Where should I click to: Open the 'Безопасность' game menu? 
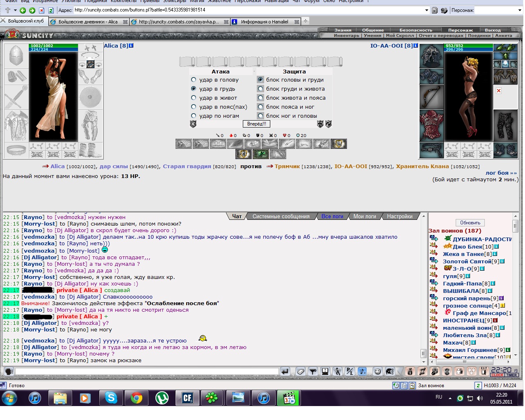(x=416, y=30)
